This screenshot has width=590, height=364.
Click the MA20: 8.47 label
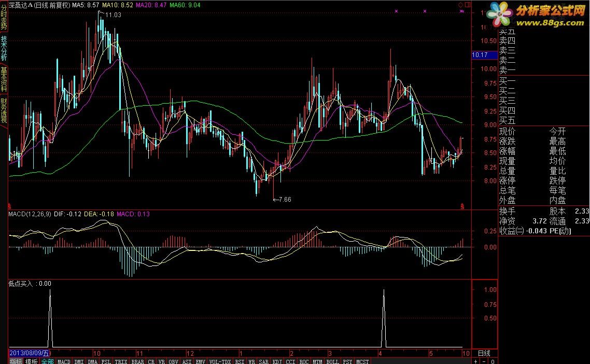151,5
